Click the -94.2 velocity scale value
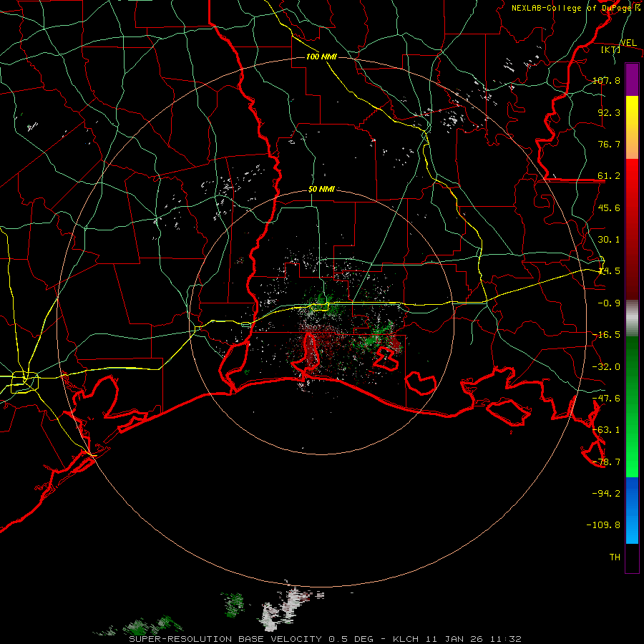Image resolution: width=644 pixels, height=644 pixels. 606,494
